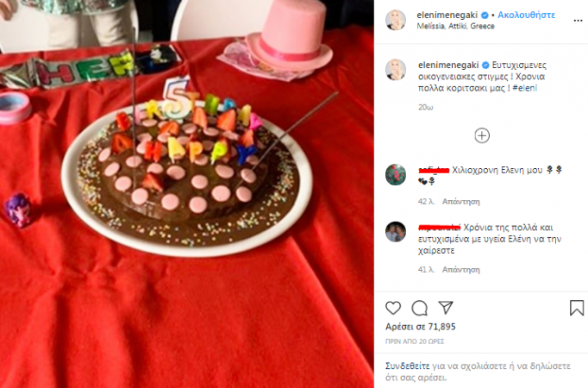Reply to the Χρόνια της πολλά comment
588x388 pixels.
(x=461, y=270)
